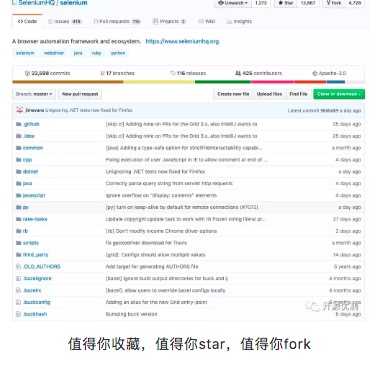Viewport: 377px width, 370px height.
Task: View the Apache-2.0 license
Action: (x=329, y=73)
